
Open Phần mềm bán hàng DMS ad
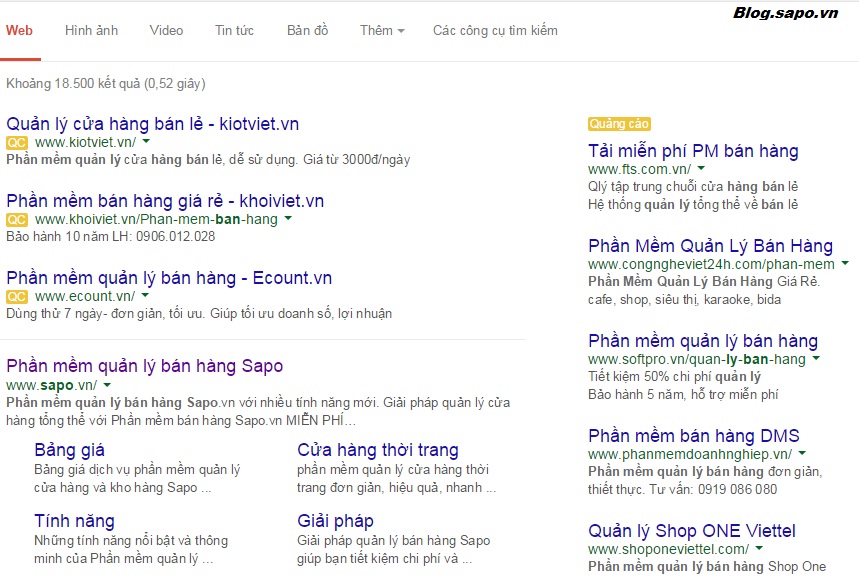[x=694, y=436]
